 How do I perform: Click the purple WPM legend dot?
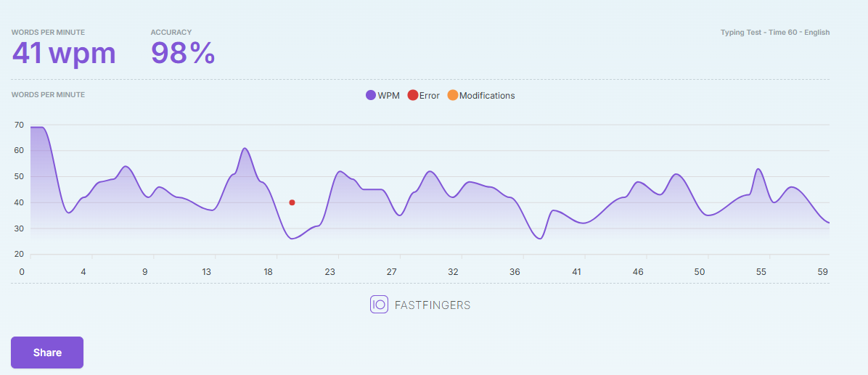[371, 95]
